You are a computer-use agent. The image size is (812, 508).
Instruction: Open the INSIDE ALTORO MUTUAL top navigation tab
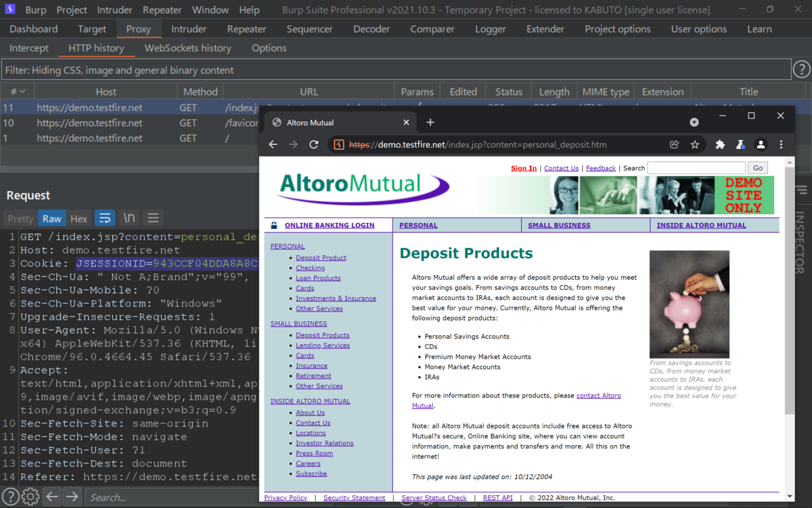tap(701, 225)
